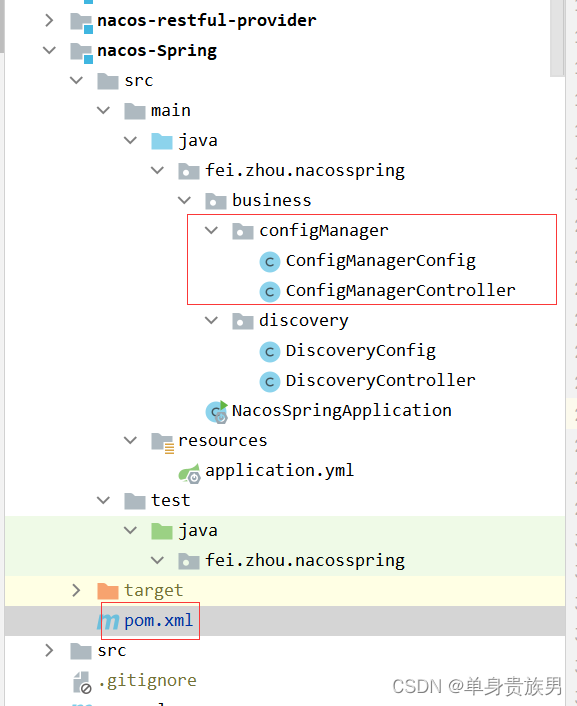
Task: Click the NacosSpringApplication runnable class icon
Action: point(217,412)
